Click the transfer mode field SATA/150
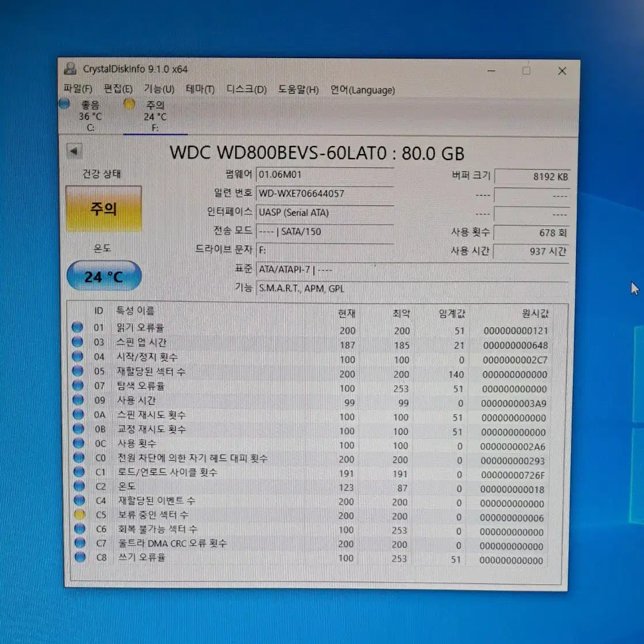The image size is (644, 644). click(324, 231)
